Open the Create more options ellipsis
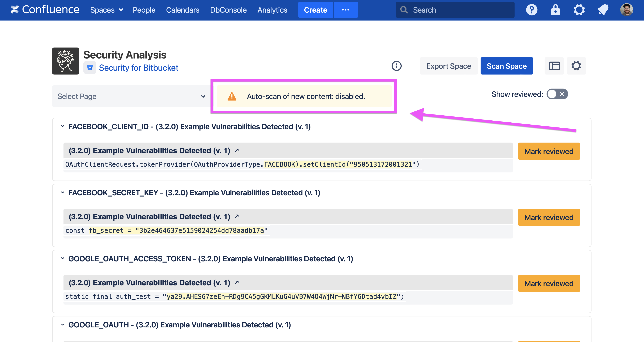 click(346, 10)
